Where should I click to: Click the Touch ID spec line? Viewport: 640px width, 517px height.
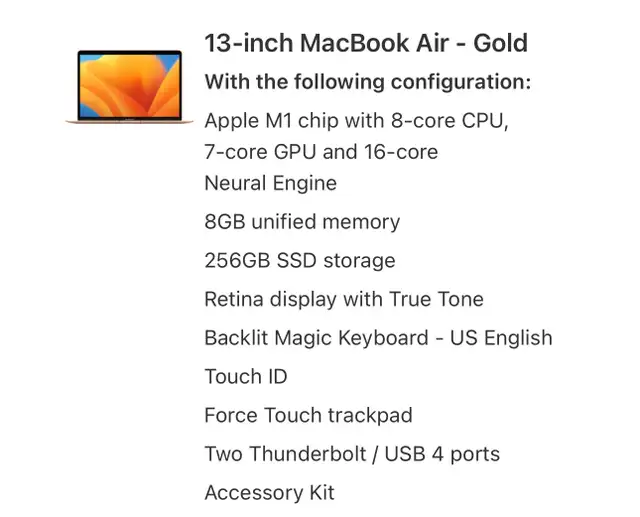click(246, 376)
